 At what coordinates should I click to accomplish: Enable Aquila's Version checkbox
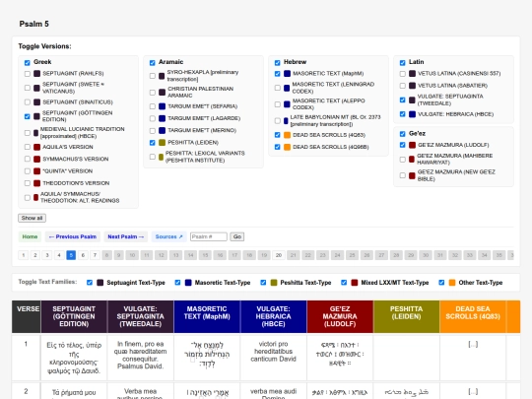28,147
